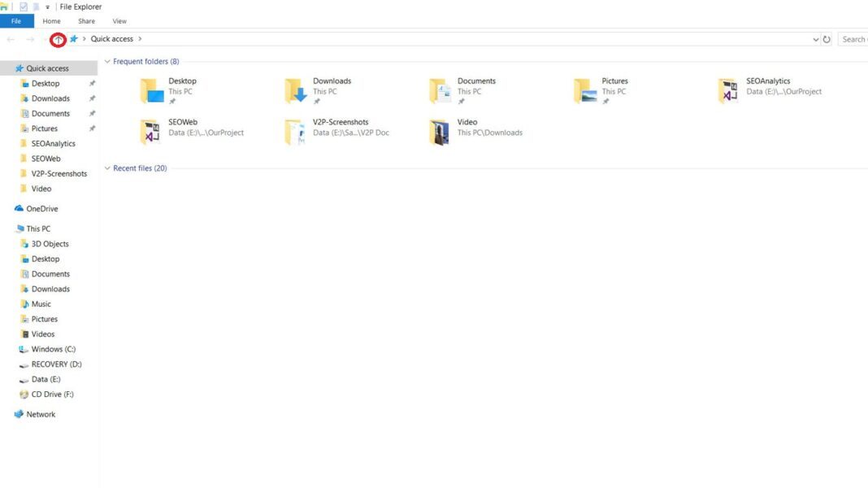This screenshot has width=868, height=488.
Task: Unpin Pictures from Quick access
Action: 92,128
